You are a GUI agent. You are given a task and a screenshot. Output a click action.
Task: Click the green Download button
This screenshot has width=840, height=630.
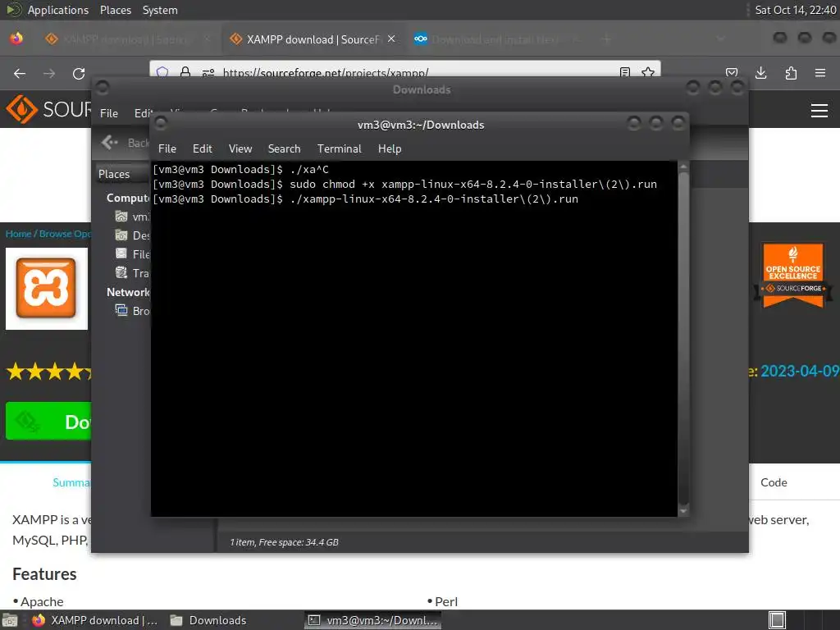click(x=48, y=421)
